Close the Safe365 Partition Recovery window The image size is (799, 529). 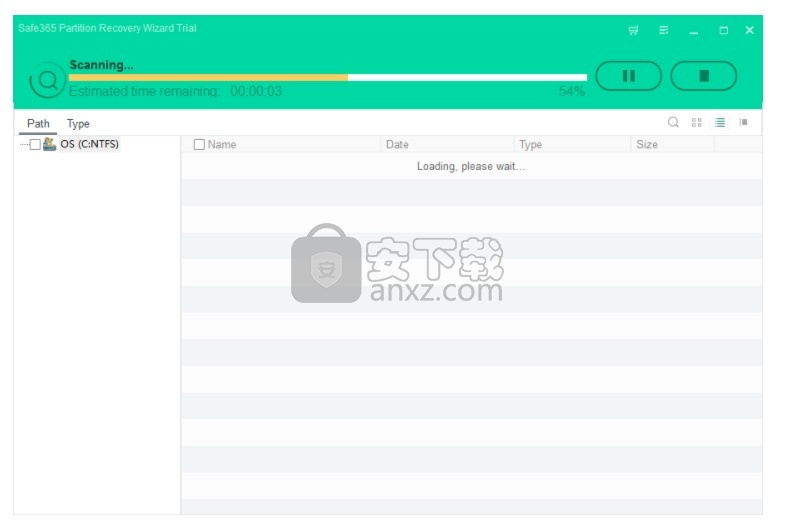[x=749, y=30]
